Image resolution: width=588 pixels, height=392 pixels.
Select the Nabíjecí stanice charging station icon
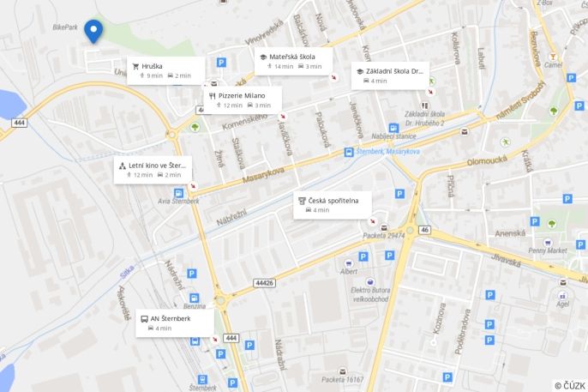click(x=393, y=128)
